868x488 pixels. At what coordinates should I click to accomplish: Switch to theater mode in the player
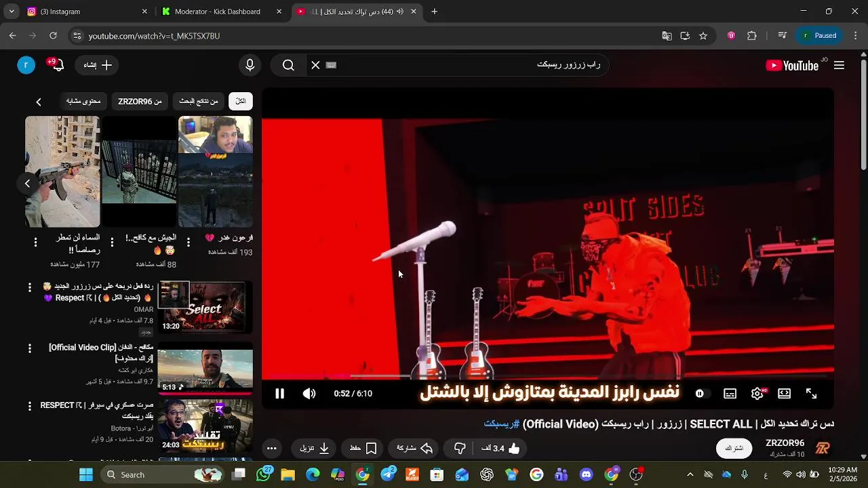(x=784, y=394)
